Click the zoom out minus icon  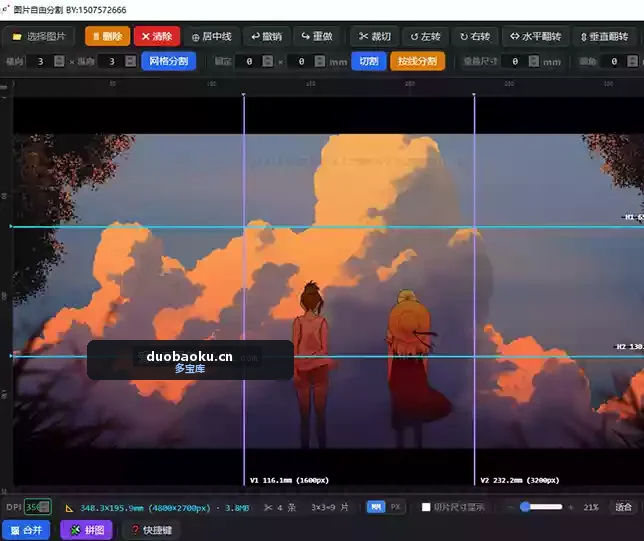(x=511, y=507)
